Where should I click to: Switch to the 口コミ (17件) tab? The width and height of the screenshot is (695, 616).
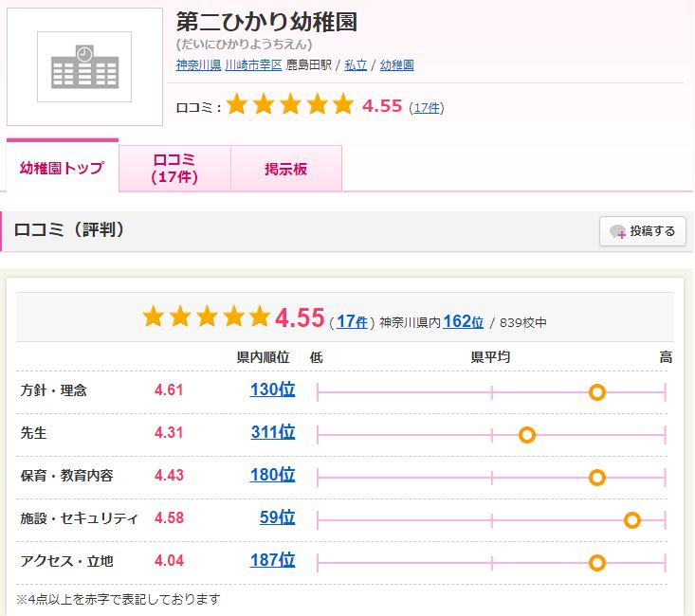click(x=174, y=169)
